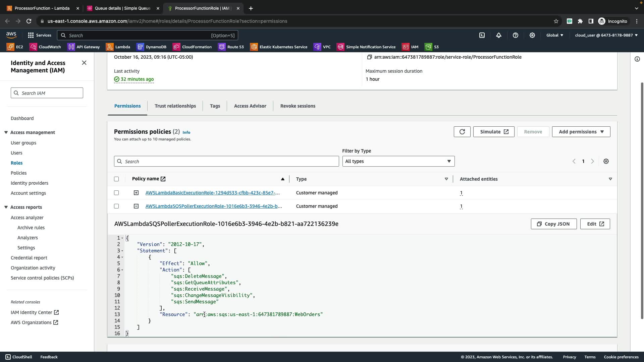Copy the role ARN with copy icon
The image size is (644, 362).
tap(369, 57)
